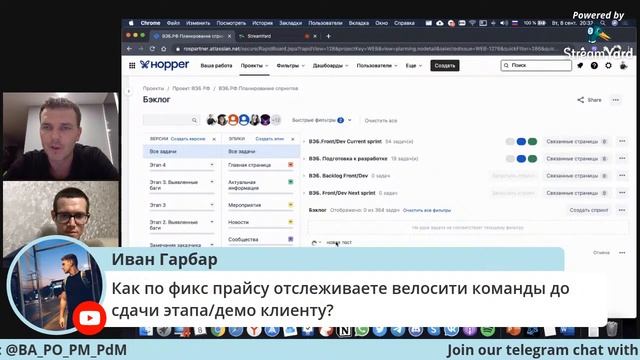
Task: Open the Фильтры dropdown menu
Action: [291, 66]
